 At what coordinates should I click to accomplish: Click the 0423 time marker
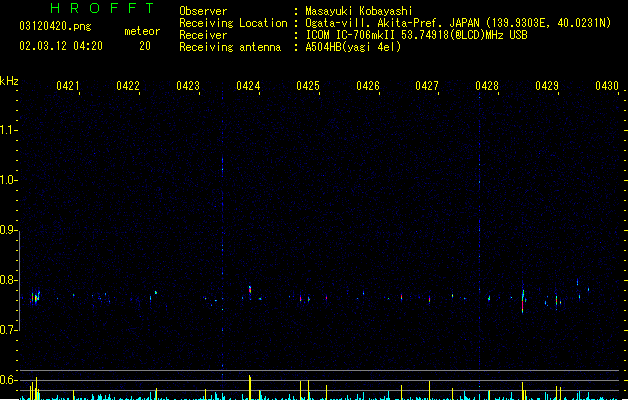tap(188, 86)
